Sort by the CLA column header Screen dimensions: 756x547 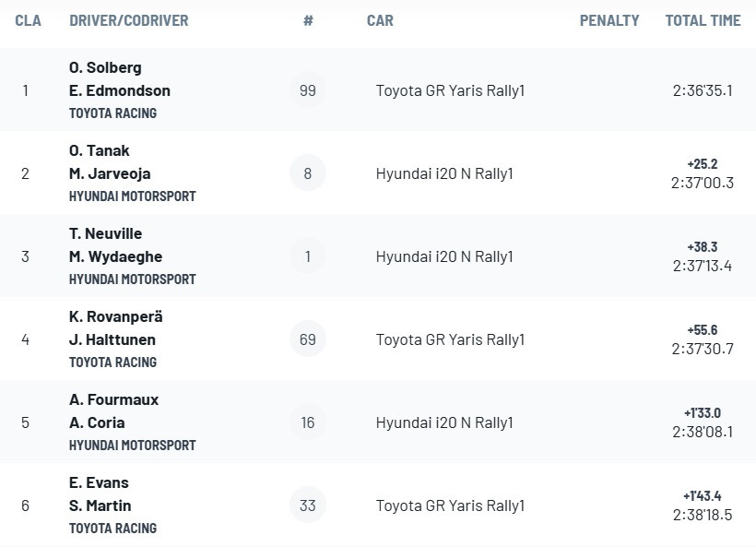29,20
